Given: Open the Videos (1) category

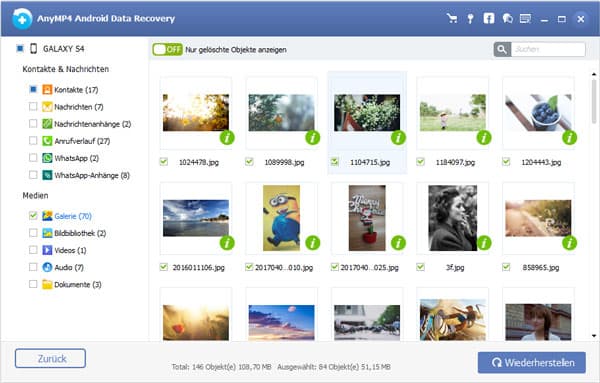Looking at the screenshot, I should tap(70, 250).
